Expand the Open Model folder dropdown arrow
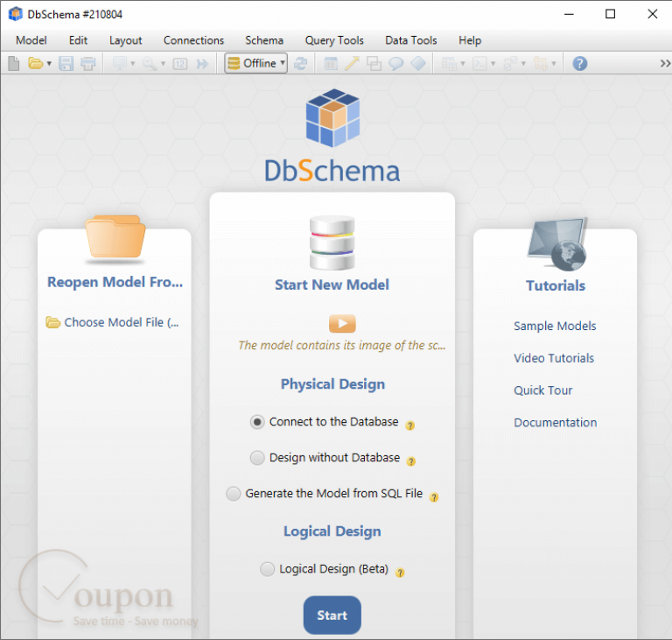 [49, 64]
